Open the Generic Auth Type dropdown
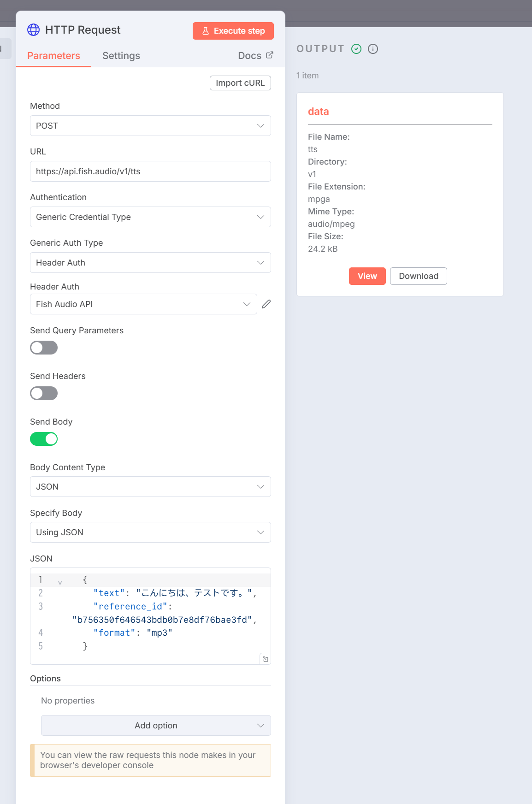 (x=150, y=263)
